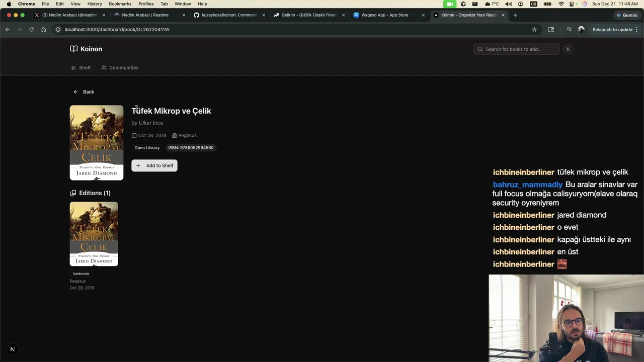
Task: Click Add to Shelf button
Action: [154, 165]
